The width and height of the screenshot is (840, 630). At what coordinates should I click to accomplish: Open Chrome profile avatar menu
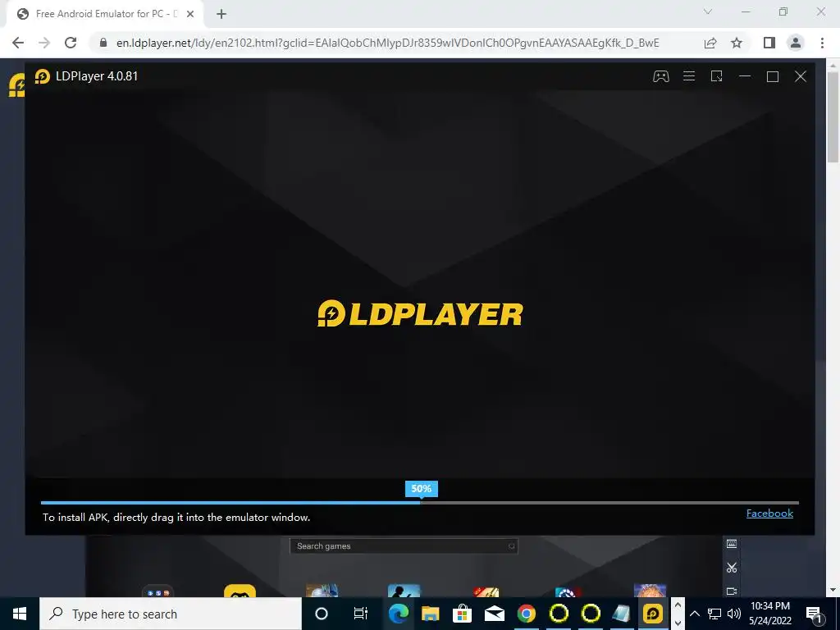point(796,43)
